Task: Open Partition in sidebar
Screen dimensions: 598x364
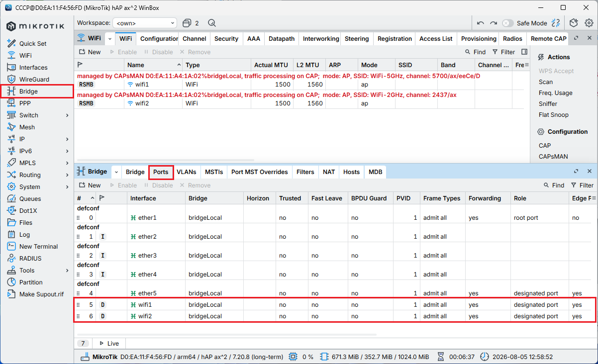Action: click(31, 282)
